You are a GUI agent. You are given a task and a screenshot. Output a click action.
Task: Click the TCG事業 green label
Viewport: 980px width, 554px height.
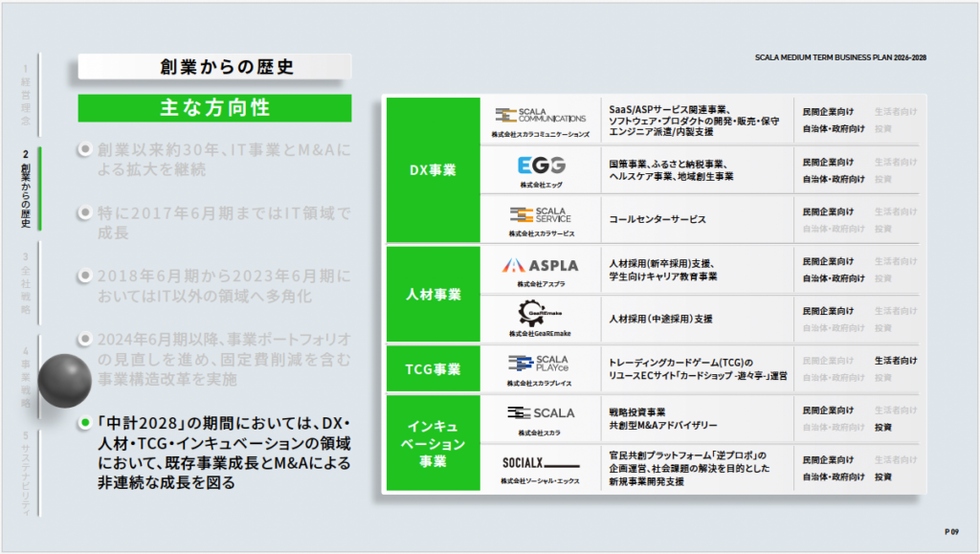coord(433,369)
